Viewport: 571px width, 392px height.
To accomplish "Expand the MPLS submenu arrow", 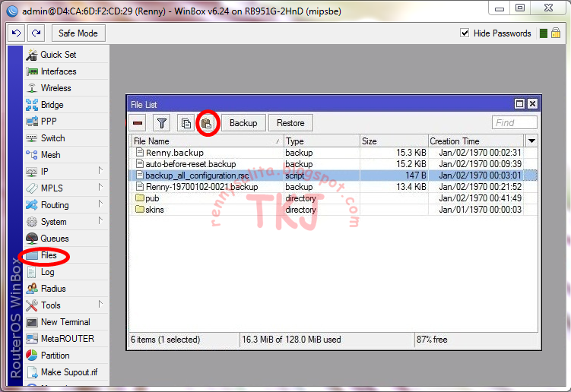I will coord(100,187).
